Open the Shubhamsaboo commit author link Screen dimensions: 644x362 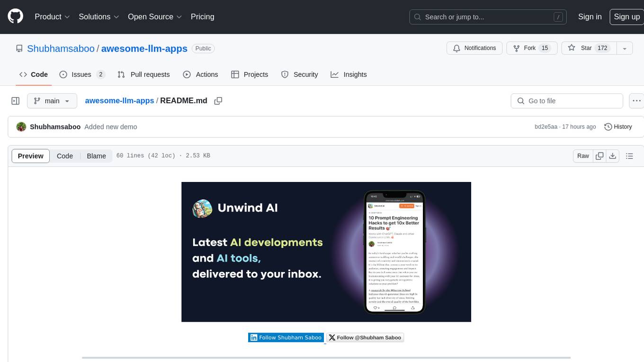pyautogui.click(x=55, y=127)
